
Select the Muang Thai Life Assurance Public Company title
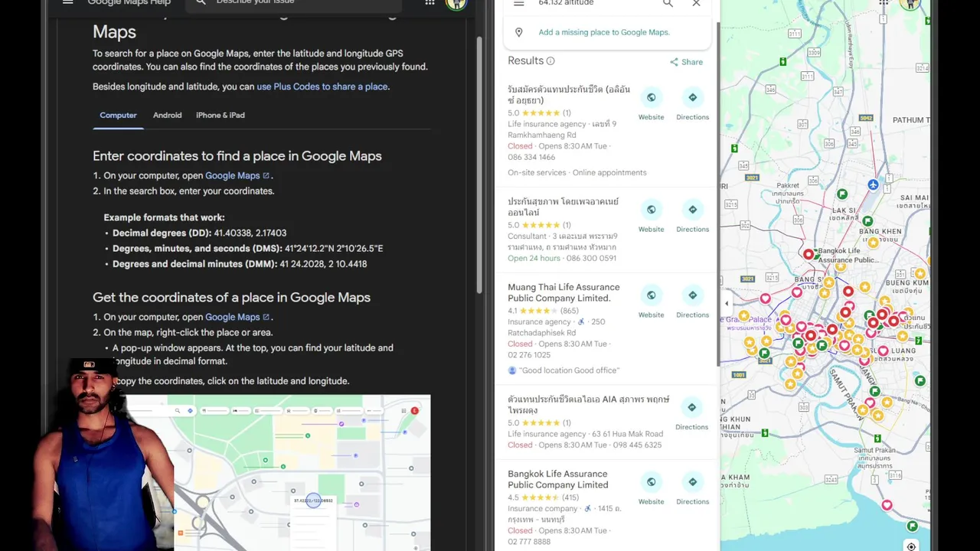tap(563, 293)
